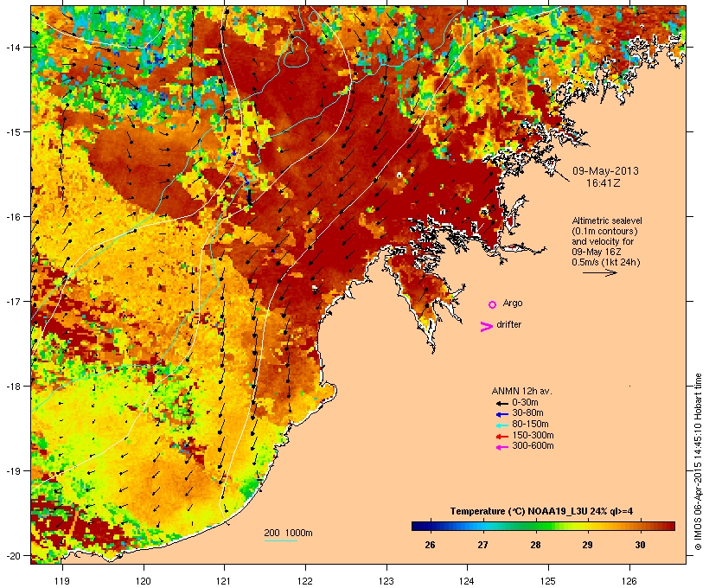Click the 'Argo' legend label
Viewport: 709px width, 588px height.
(x=513, y=303)
